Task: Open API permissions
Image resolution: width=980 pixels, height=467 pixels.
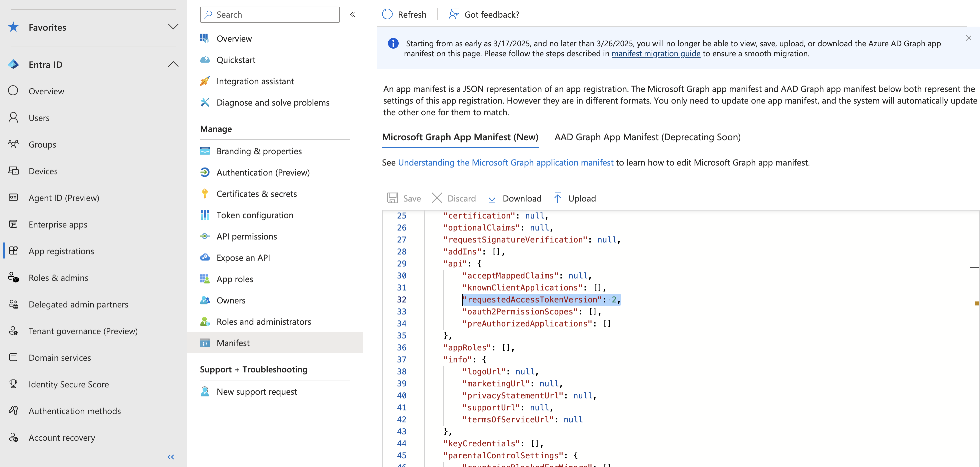Action: pyautogui.click(x=247, y=236)
